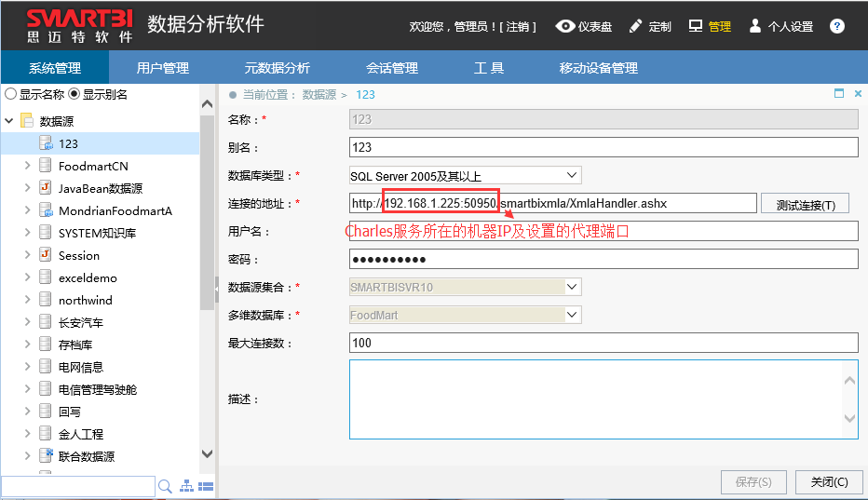The image size is (868, 500).
Task: Click the 存档库 database icon
Action: click(x=46, y=344)
